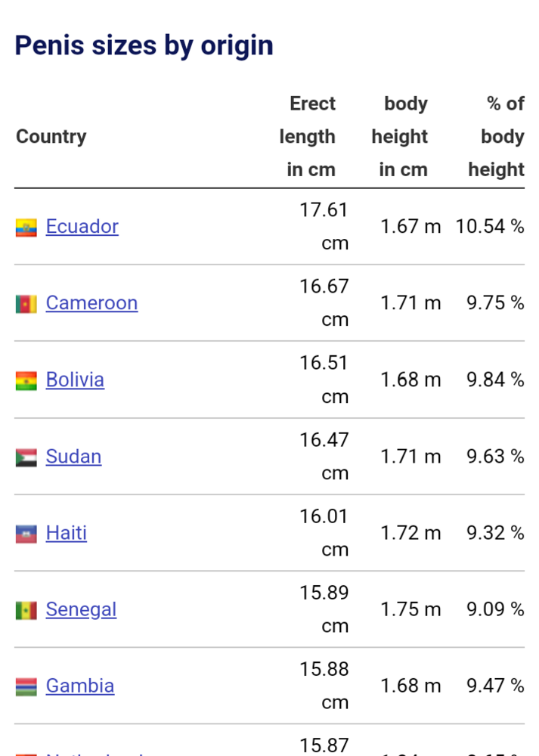539x756 pixels.
Task: Click the Cameroon flag icon
Action: click(26, 304)
